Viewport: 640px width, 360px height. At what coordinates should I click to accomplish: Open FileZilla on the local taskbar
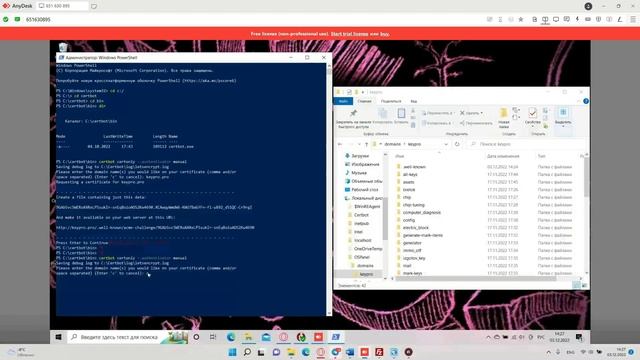[x=379, y=352]
